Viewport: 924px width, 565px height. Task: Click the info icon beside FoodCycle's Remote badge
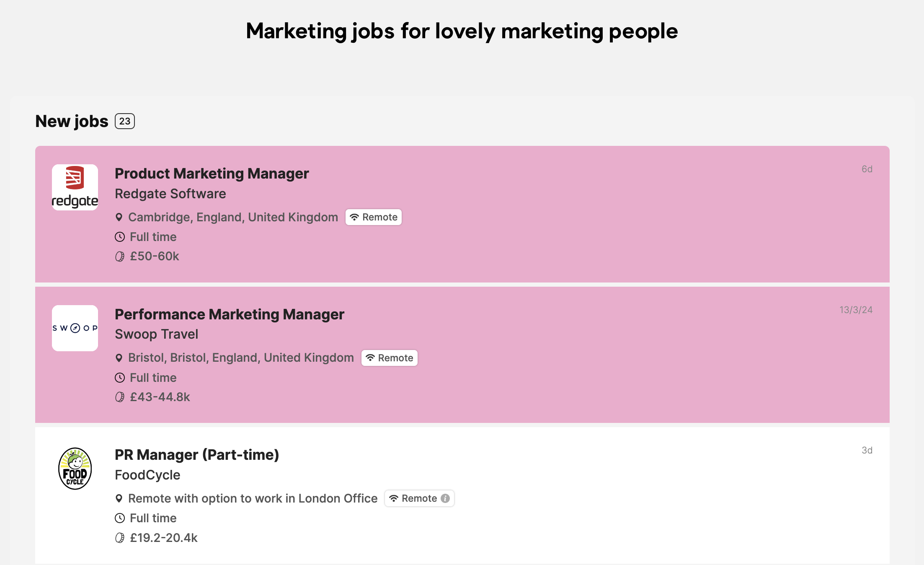[x=446, y=498]
